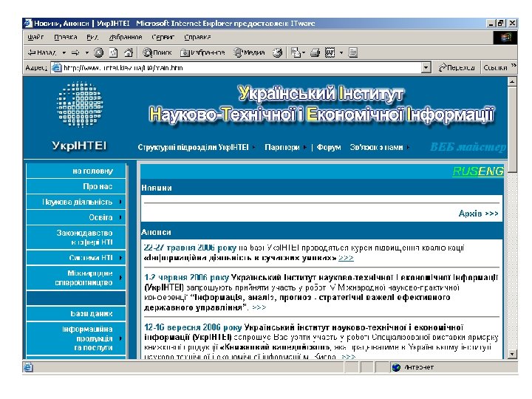
Task: Click >>> link after Інформаційна діяльність announcement
Action: 346,258
